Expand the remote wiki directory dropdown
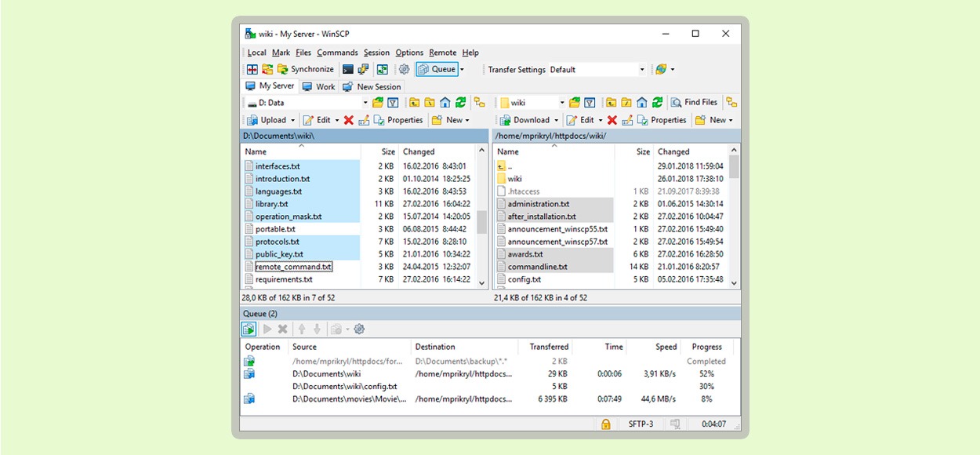Screen dimensions: 980x455 (561, 103)
